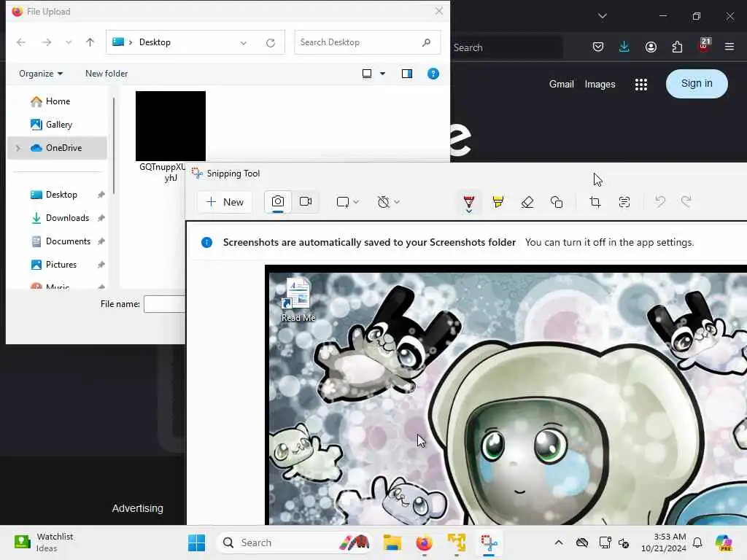Open the Google apps grid

click(x=641, y=85)
